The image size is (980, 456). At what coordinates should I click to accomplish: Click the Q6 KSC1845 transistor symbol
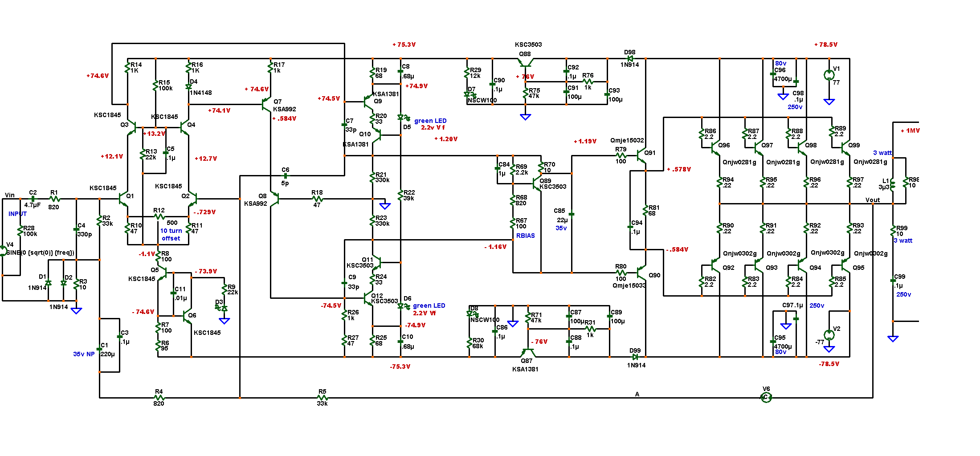187,317
